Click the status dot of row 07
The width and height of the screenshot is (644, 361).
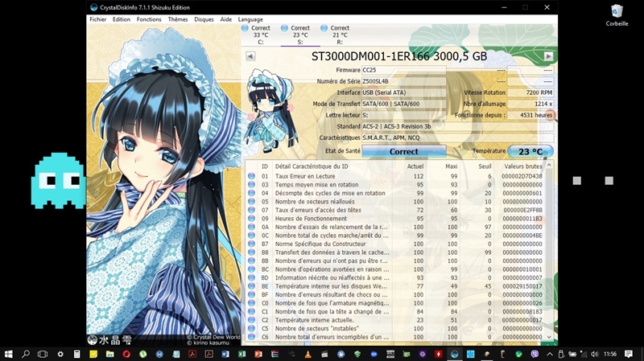[x=251, y=210]
